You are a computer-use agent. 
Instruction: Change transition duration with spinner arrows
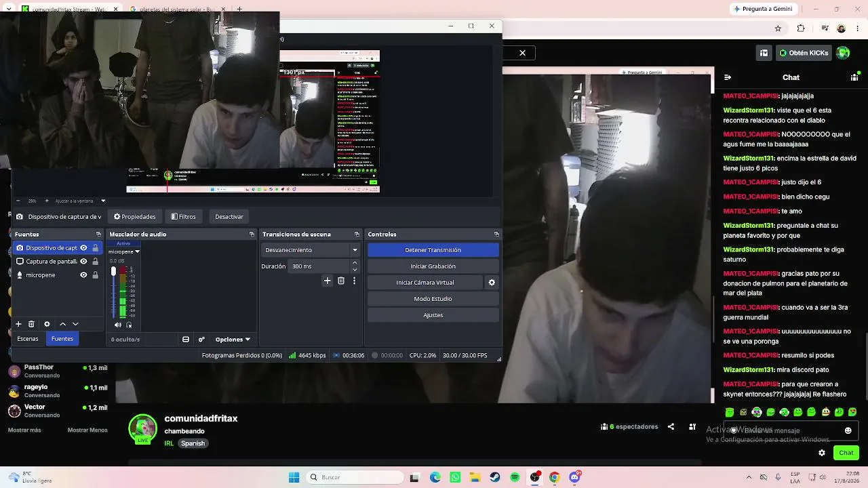point(355,266)
